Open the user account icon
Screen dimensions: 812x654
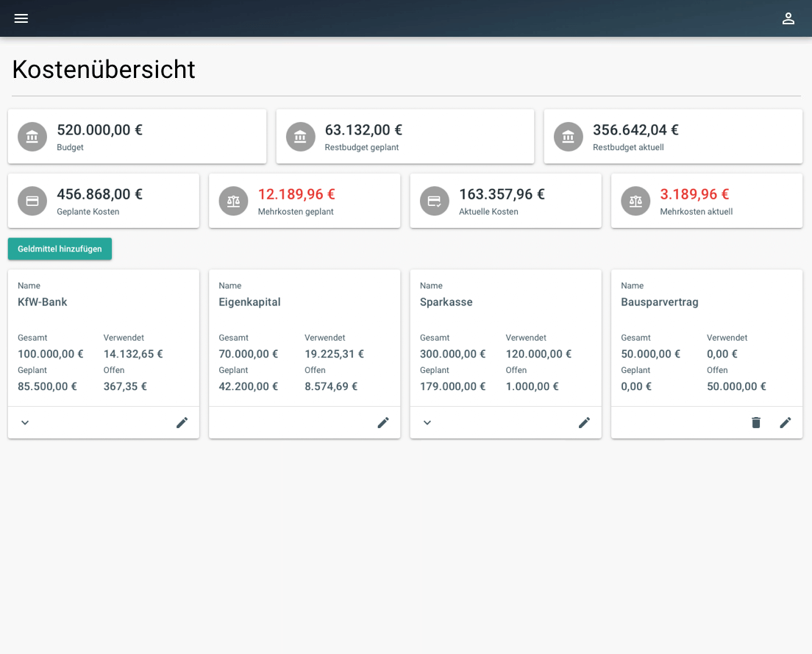pos(788,18)
